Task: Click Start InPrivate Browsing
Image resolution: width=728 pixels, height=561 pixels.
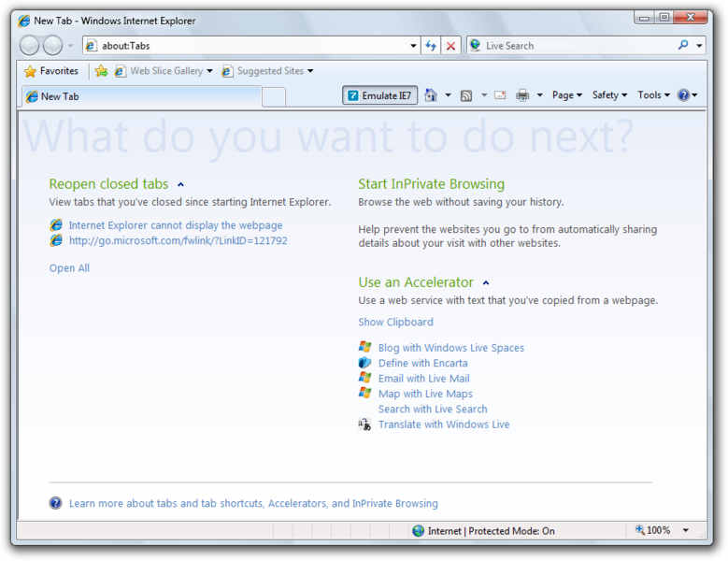Action: click(431, 184)
